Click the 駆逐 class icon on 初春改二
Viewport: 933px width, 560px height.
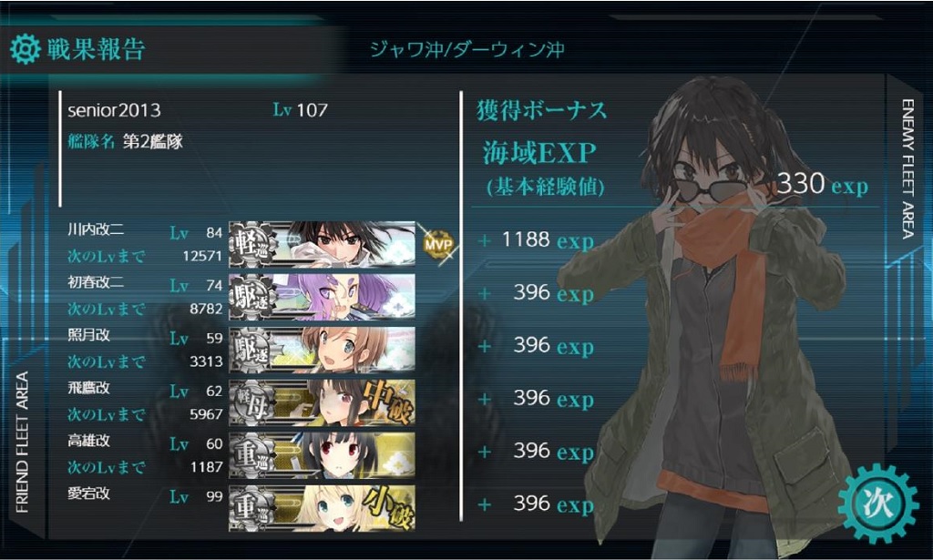click(252, 297)
